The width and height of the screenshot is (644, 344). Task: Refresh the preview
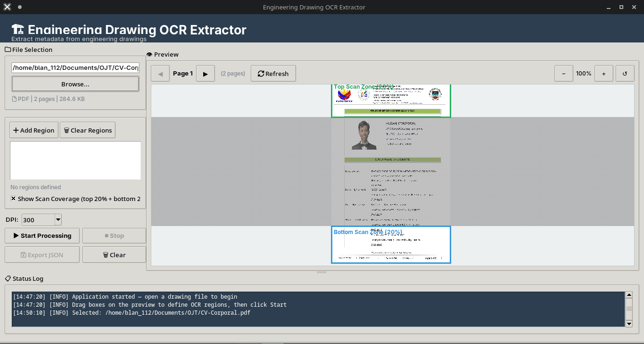[x=273, y=74]
